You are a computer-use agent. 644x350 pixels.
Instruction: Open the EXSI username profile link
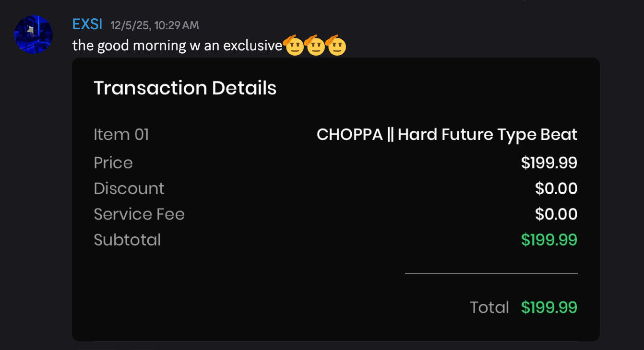click(x=87, y=24)
